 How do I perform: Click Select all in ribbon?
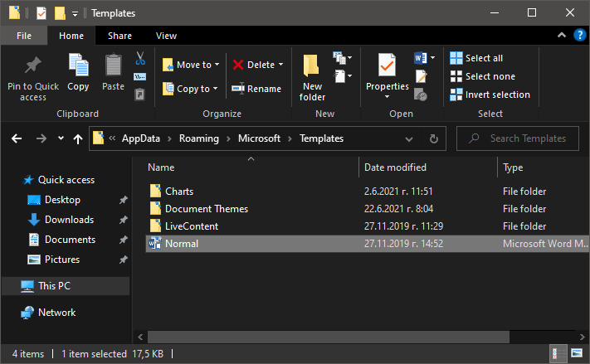[476, 58]
